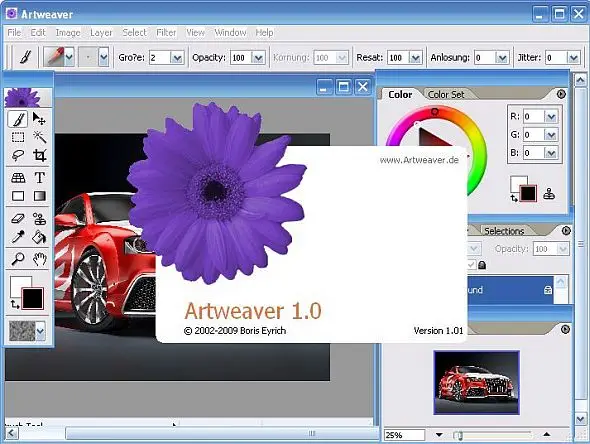The width and height of the screenshot is (590, 444).
Task: Expand the Anlosung dropdown
Action: click(x=502, y=58)
